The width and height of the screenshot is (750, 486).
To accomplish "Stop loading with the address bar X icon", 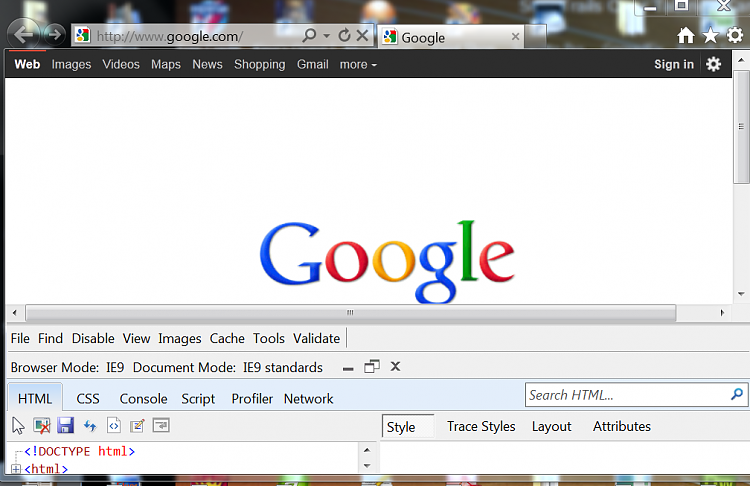I will (x=363, y=35).
